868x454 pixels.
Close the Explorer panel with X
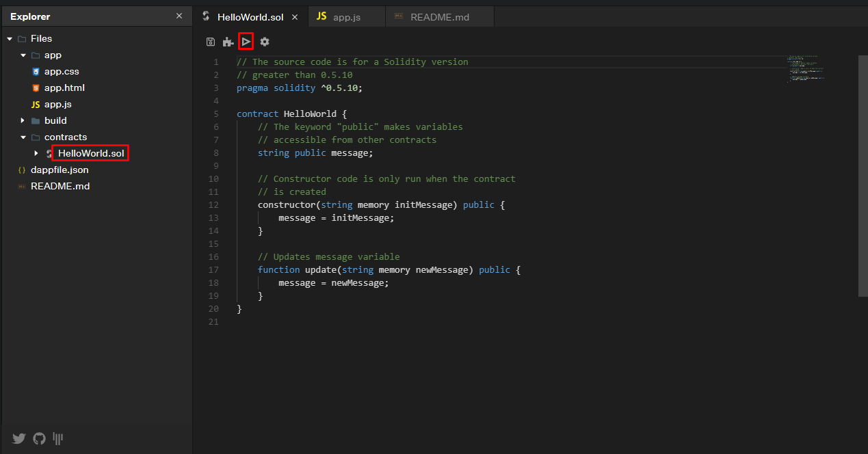tap(179, 16)
